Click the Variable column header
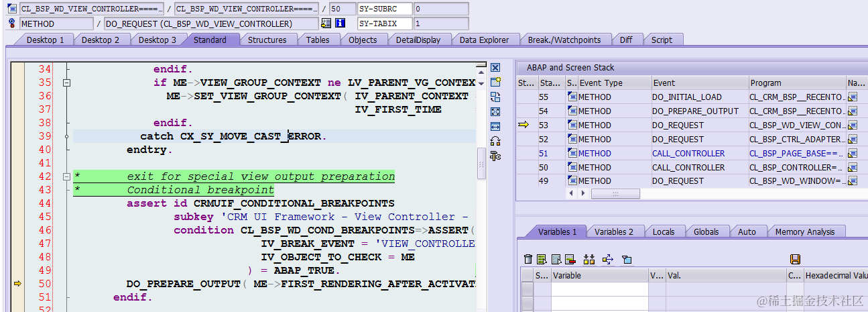This screenshot has height=312, width=868. 600,275
